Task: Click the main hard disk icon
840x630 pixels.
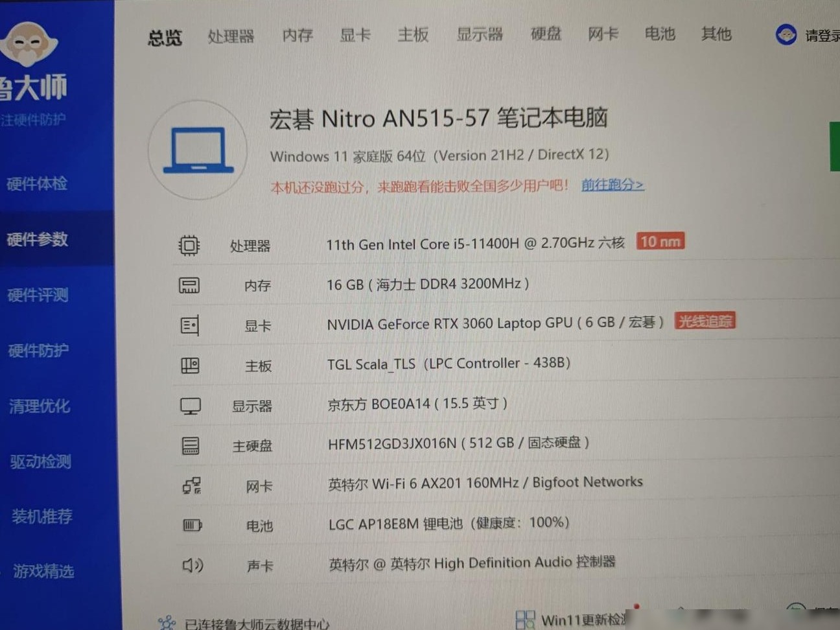Action: click(191, 446)
